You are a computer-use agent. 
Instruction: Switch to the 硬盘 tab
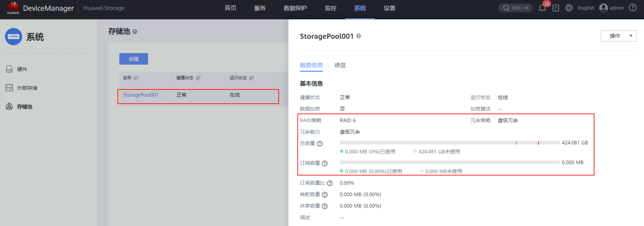[340, 65]
